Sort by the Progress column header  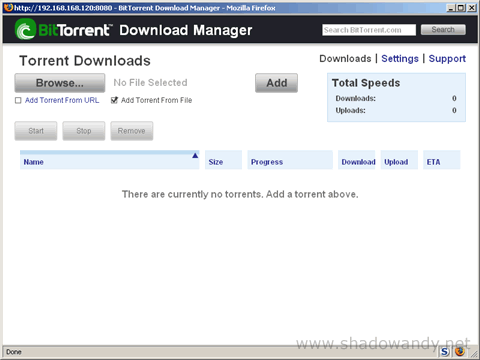pos(290,160)
